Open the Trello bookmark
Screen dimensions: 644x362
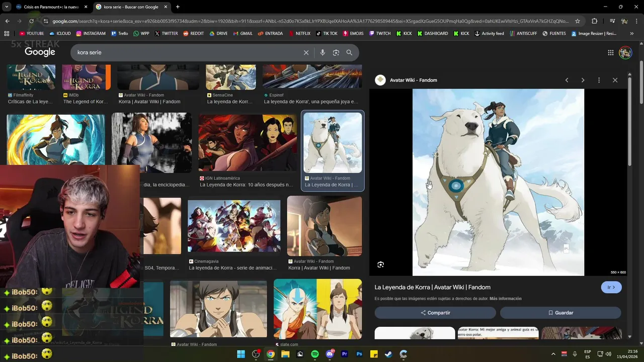[119, 34]
